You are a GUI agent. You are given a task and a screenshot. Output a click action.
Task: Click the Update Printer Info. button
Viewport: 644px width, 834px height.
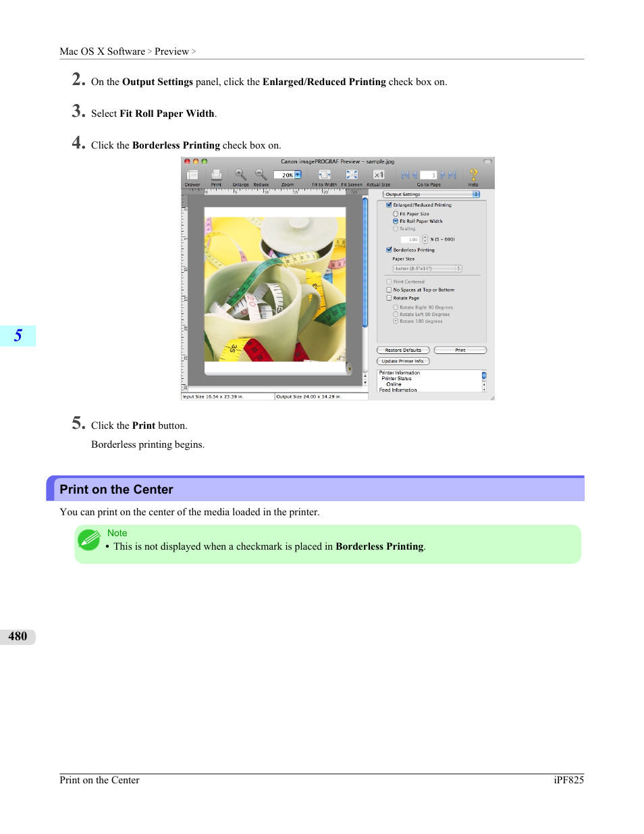coord(403,361)
